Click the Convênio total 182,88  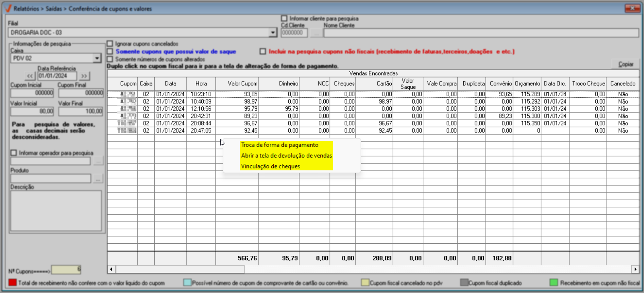click(502, 258)
